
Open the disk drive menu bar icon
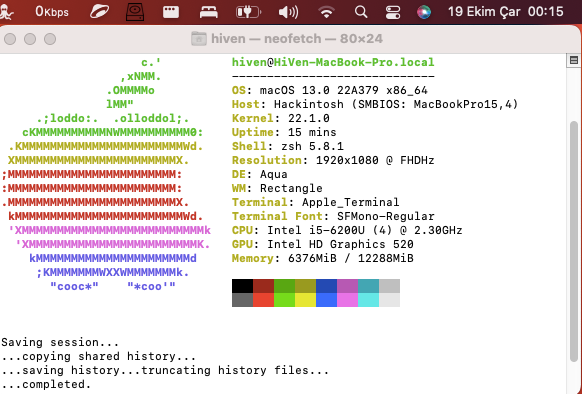[135, 12]
